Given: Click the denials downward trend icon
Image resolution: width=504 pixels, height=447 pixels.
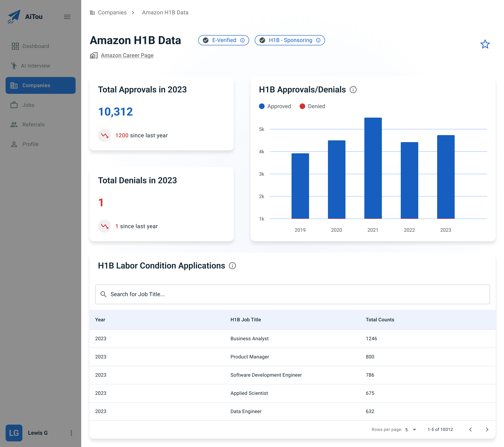Looking at the screenshot, I should pyautogui.click(x=104, y=226).
